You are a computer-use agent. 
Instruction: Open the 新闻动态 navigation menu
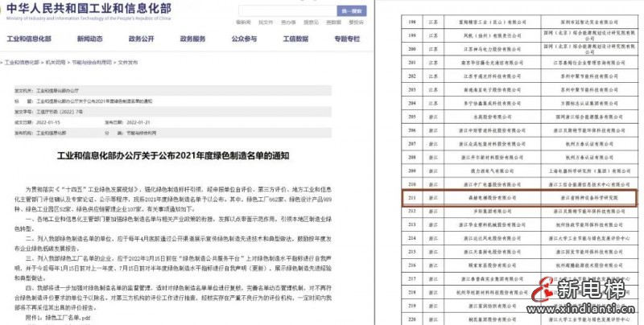pos(90,39)
